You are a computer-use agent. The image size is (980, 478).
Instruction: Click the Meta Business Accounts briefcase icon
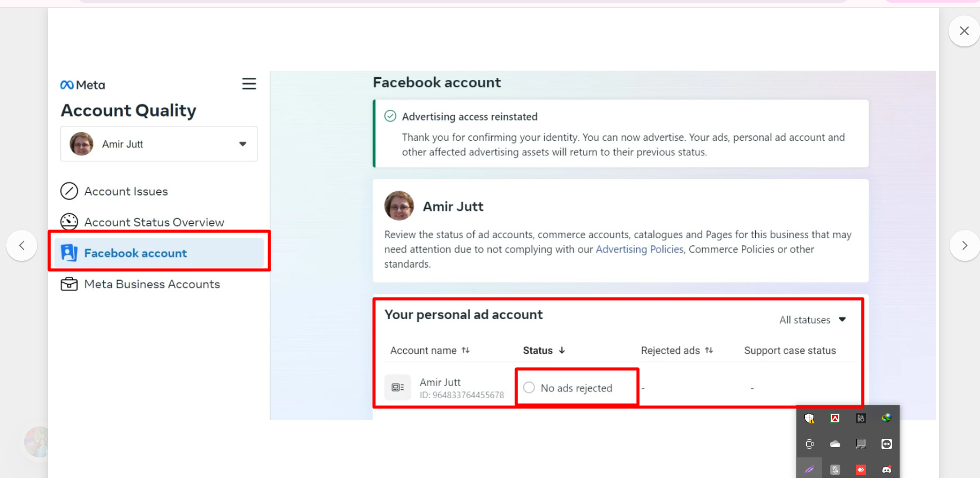(x=69, y=284)
